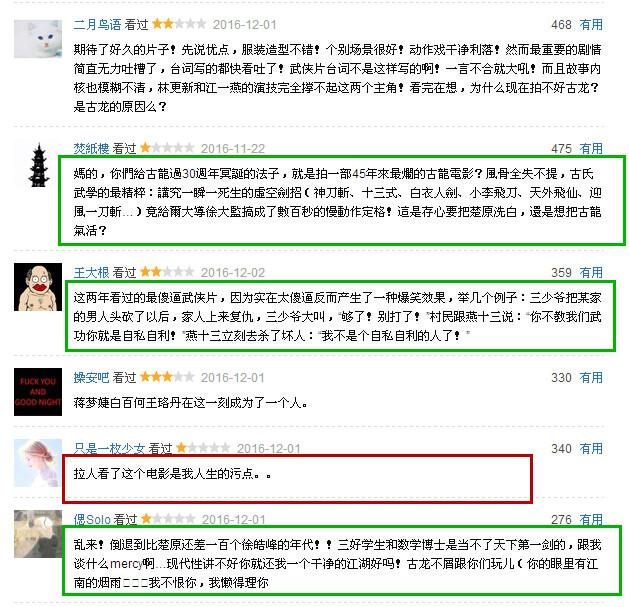
Task: Open user profile 二月鸟语
Action: (97, 25)
